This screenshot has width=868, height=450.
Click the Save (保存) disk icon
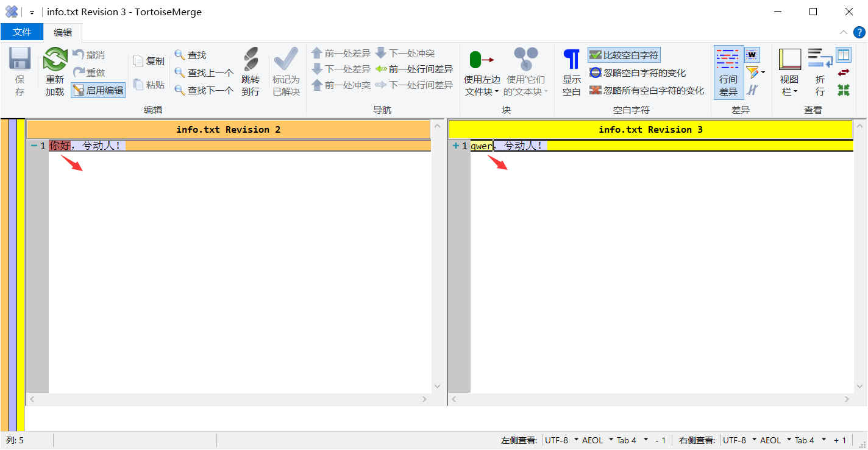pyautogui.click(x=20, y=60)
